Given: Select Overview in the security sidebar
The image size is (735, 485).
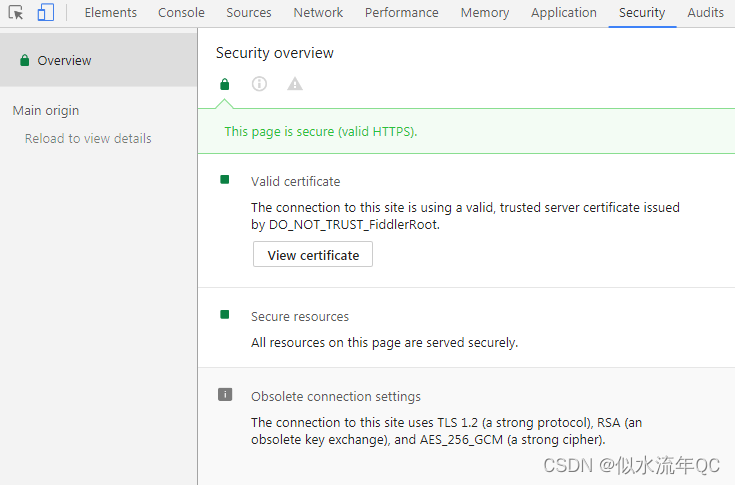Looking at the screenshot, I should tap(64, 61).
